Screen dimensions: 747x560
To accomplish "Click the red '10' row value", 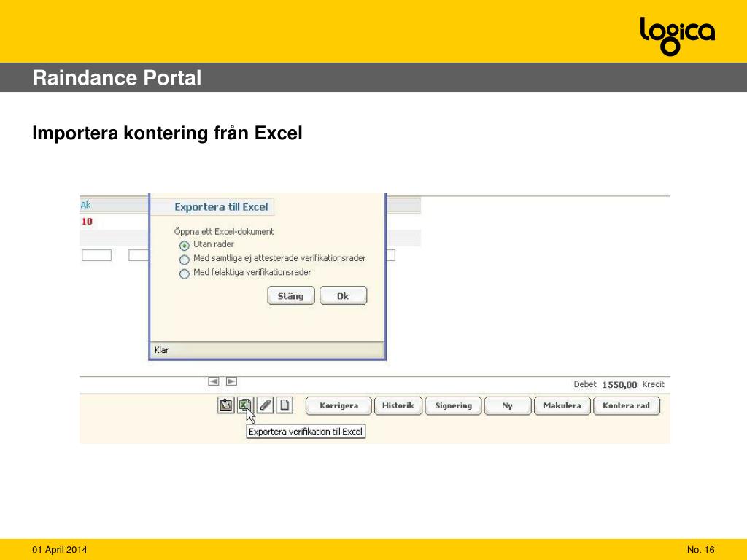I will (x=87, y=222).
